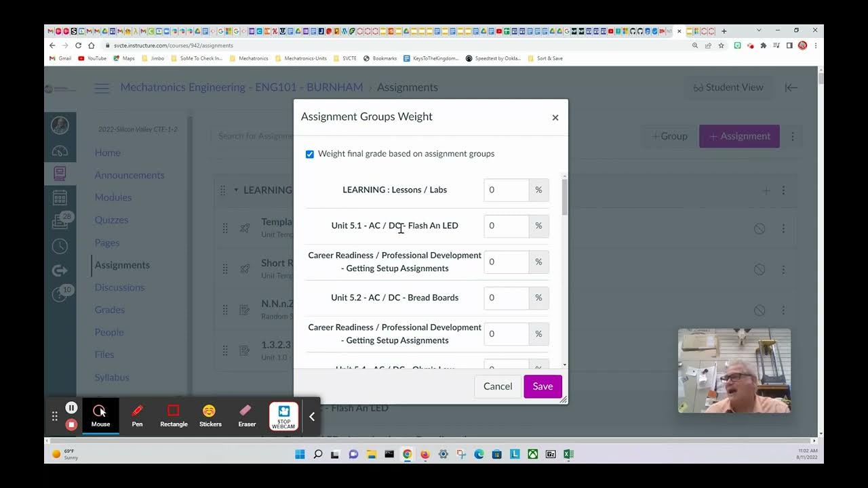Open Chrome three-dot menu
Viewport: 868px width, 488px height.
pyautogui.click(x=815, y=45)
